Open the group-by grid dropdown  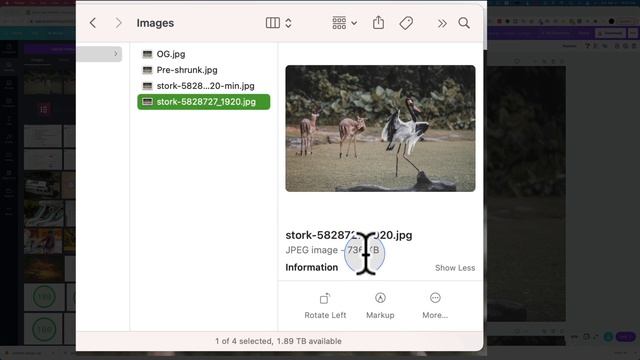(344, 23)
